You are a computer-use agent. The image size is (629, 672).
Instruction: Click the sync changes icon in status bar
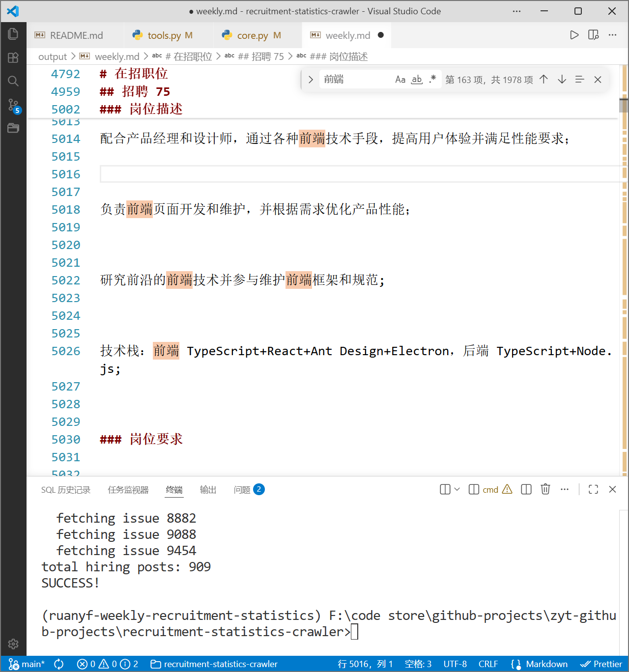pyautogui.click(x=58, y=664)
